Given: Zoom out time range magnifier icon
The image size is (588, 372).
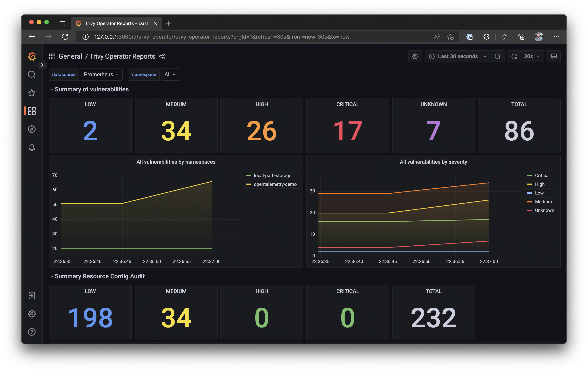Looking at the screenshot, I should click(x=497, y=56).
